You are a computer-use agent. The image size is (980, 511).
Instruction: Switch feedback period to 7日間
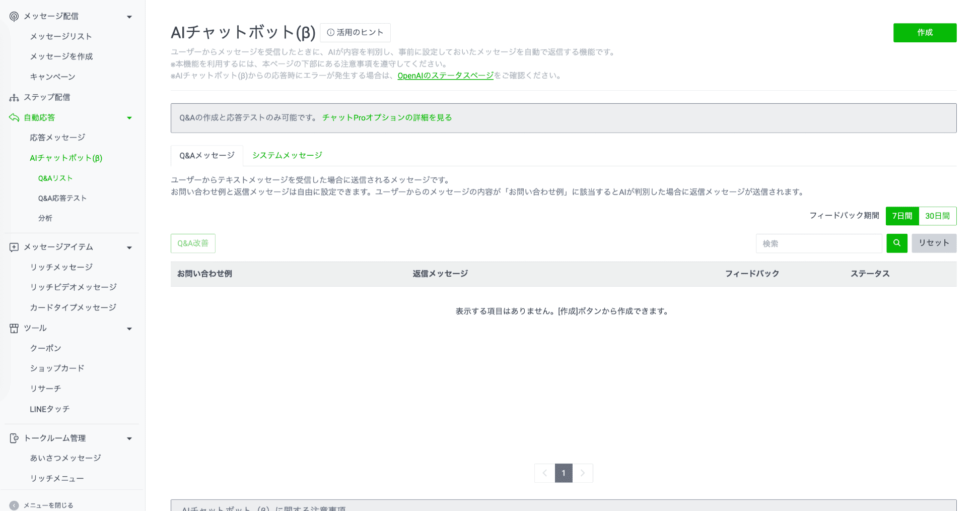tap(901, 216)
